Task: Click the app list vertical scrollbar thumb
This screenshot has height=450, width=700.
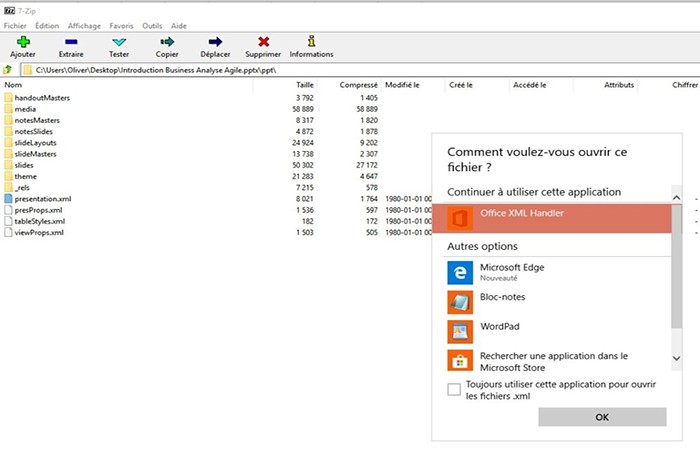Action: coord(677,267)
